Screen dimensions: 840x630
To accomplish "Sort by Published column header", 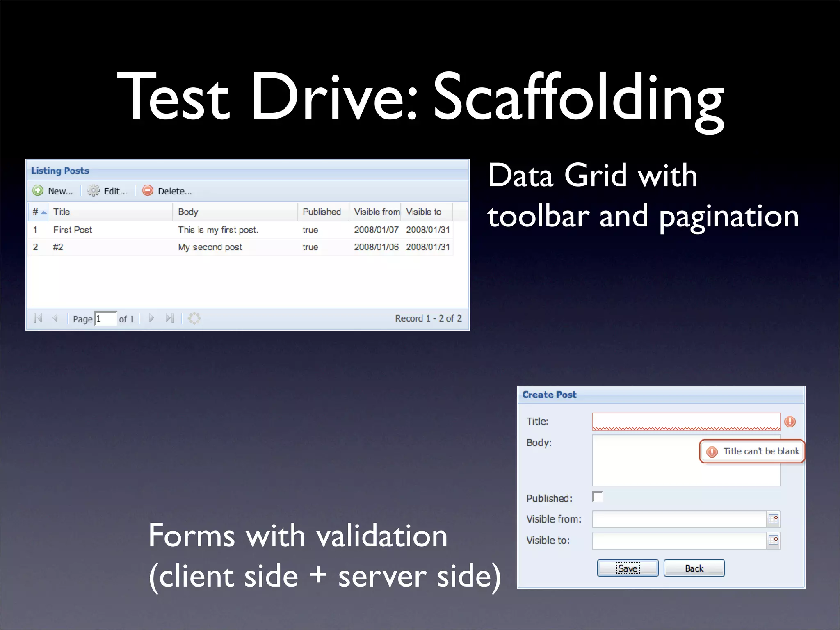I will [x=322, y=212].
